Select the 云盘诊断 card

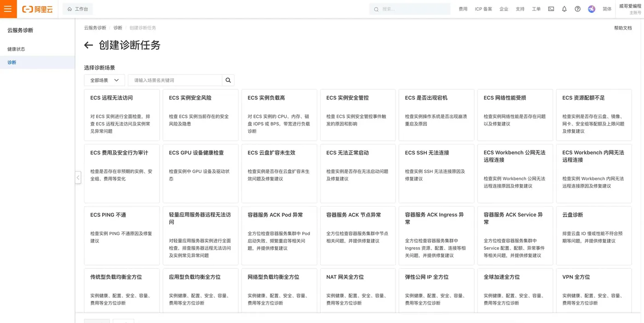point(594,236)
